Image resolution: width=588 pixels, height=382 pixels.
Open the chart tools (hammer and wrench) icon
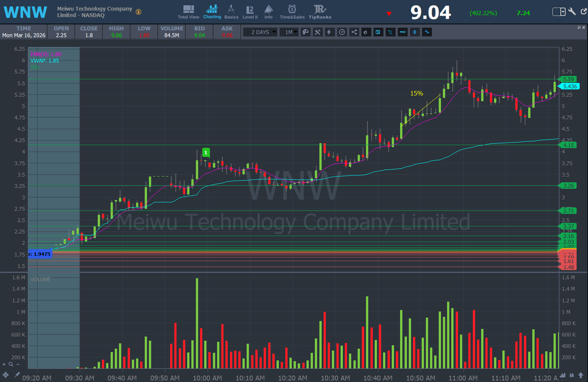coord(318,32)
